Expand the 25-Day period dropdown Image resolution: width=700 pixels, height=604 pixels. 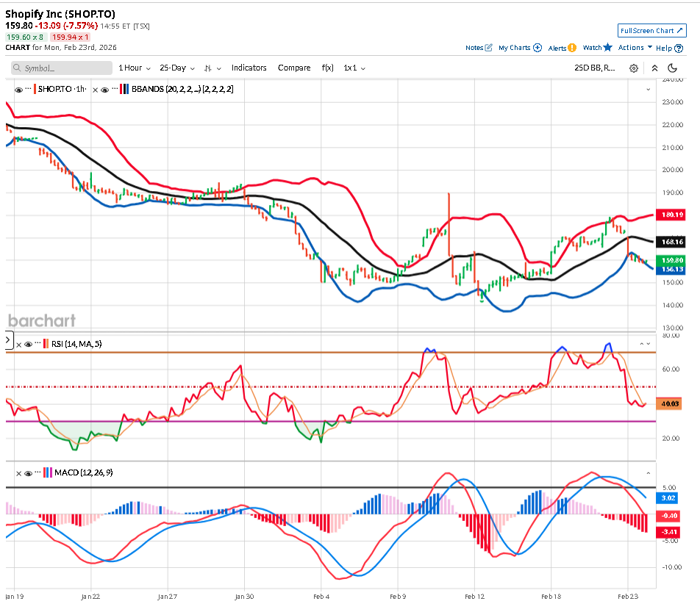click(x=176, y=68)
